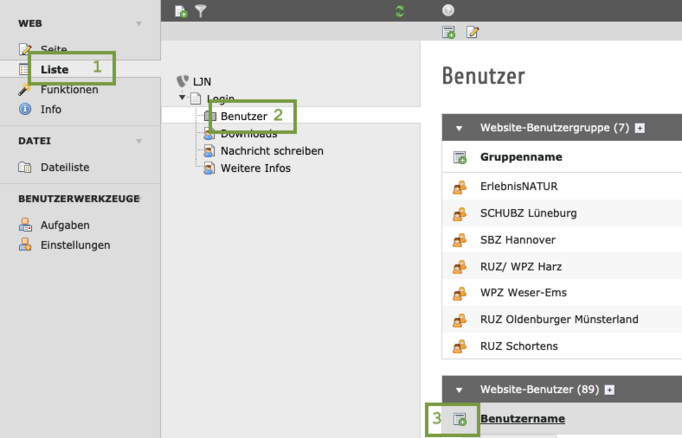
Task: Expand Website-Benutzergruppe list with plus icon
Action: pos(640,128)
